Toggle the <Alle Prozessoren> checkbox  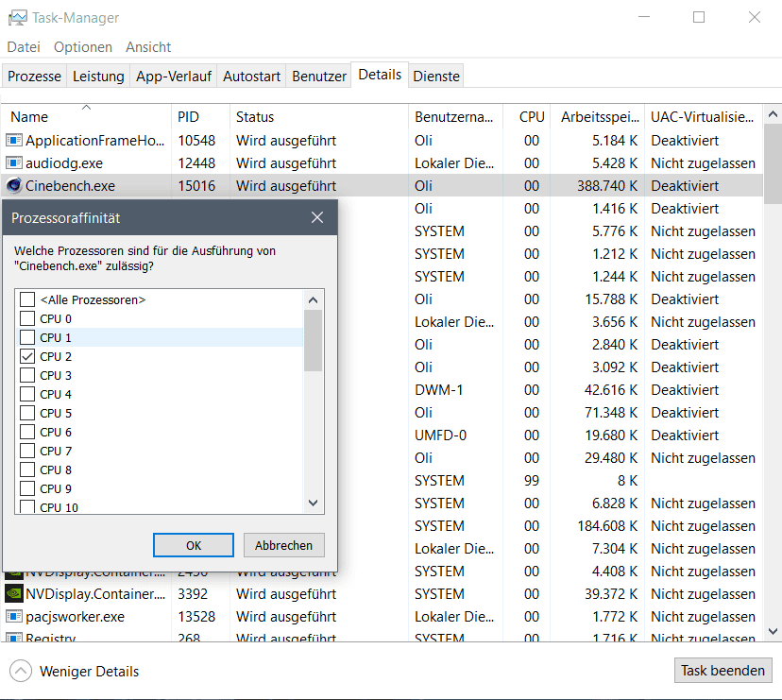[x=27, y=299]
